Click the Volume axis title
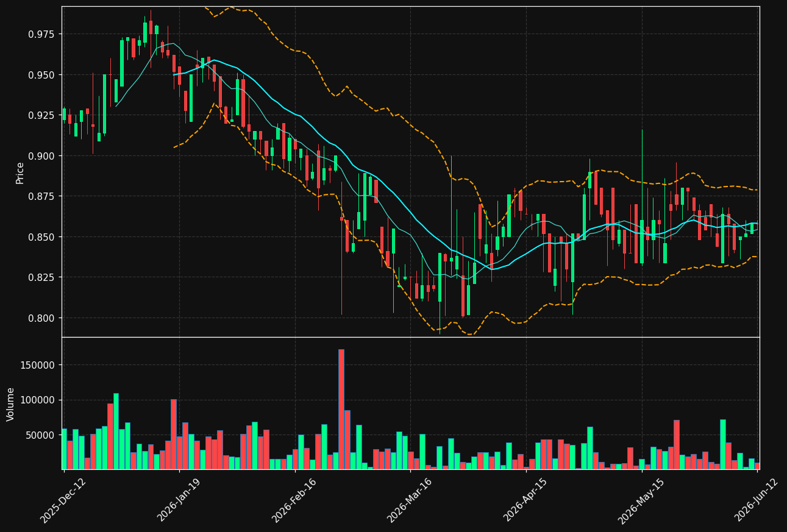787x532 pixels. (x=10, y=404)
